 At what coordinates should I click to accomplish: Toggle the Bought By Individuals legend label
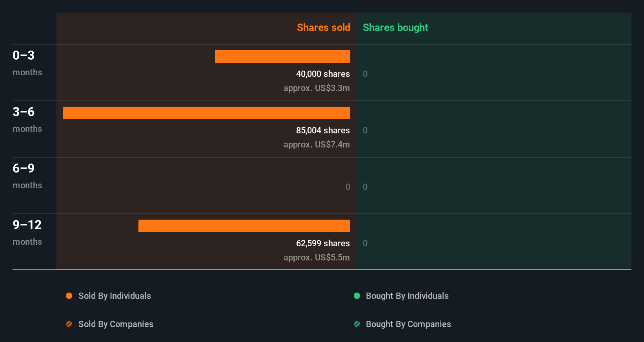click(407, 296)
